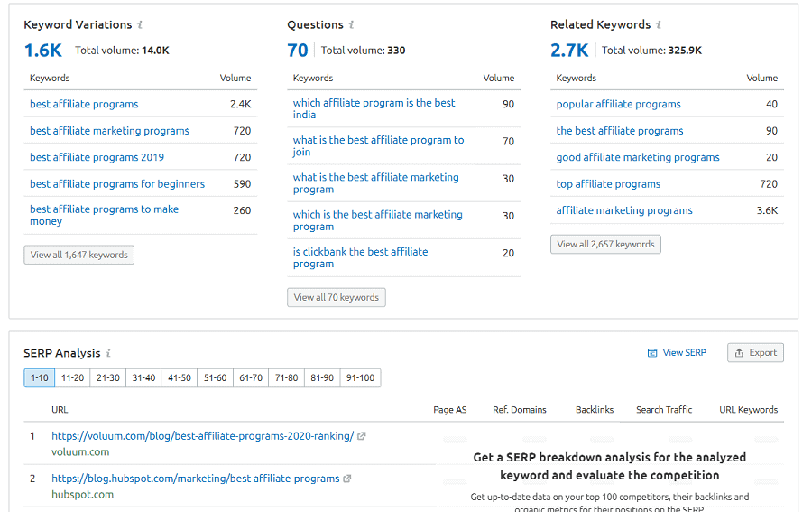Click the 70 Questions count
812x512 pixels.
point(297,51)
